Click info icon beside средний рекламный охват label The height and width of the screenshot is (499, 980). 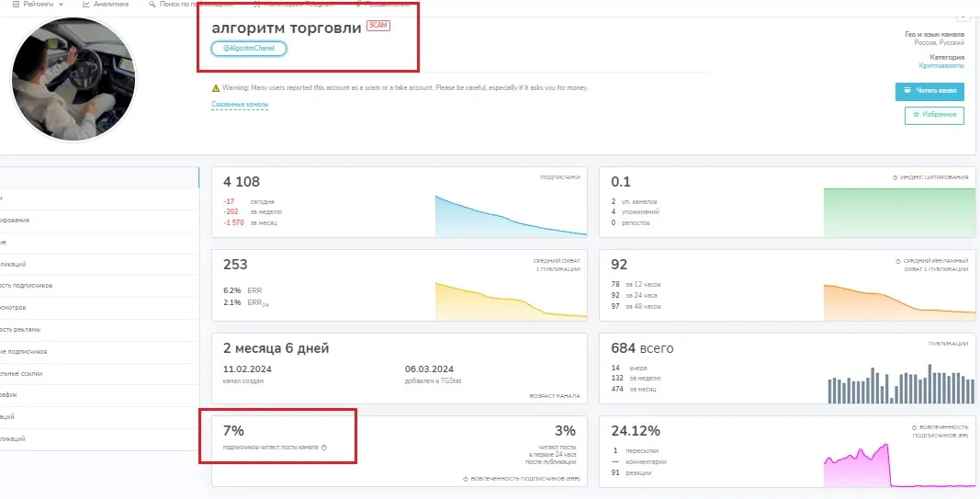pos(898,261)
